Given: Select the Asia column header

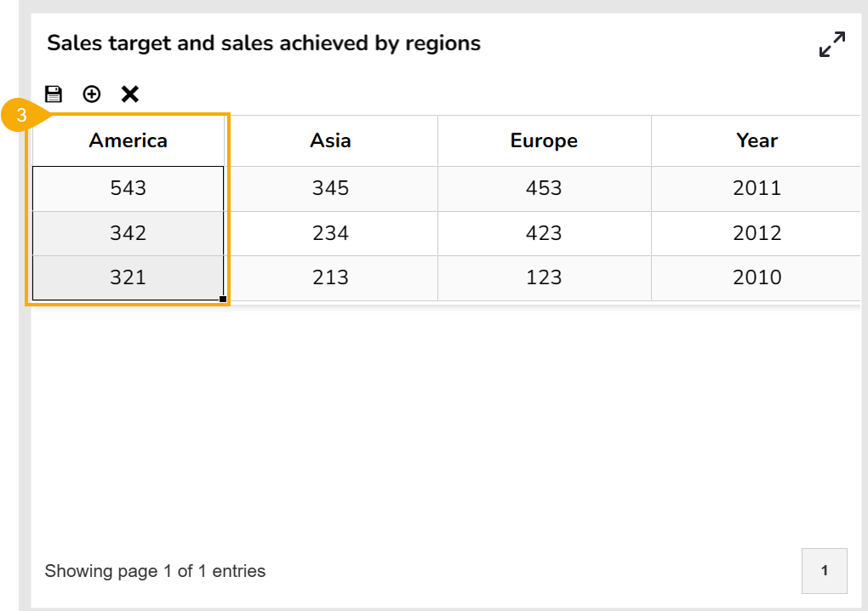Looking at the screenshot, I should pos(331,140).
